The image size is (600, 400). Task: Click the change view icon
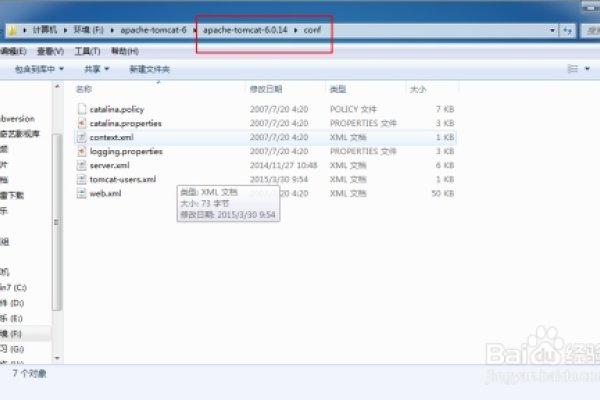[x=573, y=69]
